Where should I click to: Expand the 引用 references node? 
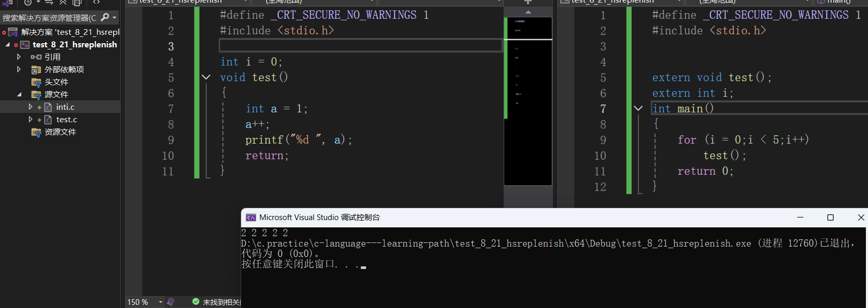click(x=19, y=57)
